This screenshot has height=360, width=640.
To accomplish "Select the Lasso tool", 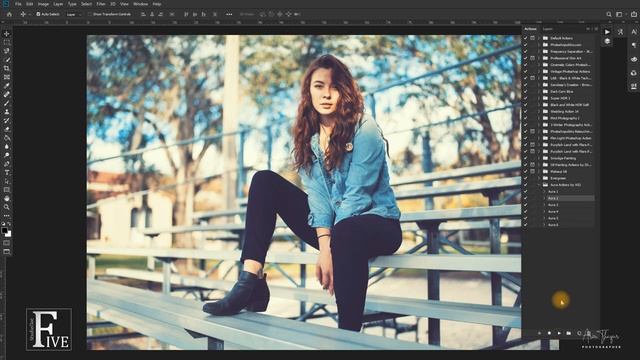I will pos(7,51).
